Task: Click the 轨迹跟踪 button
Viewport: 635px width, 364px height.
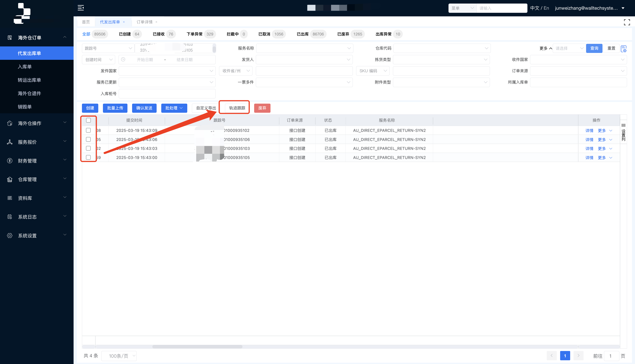Action: tap(237, 108)
